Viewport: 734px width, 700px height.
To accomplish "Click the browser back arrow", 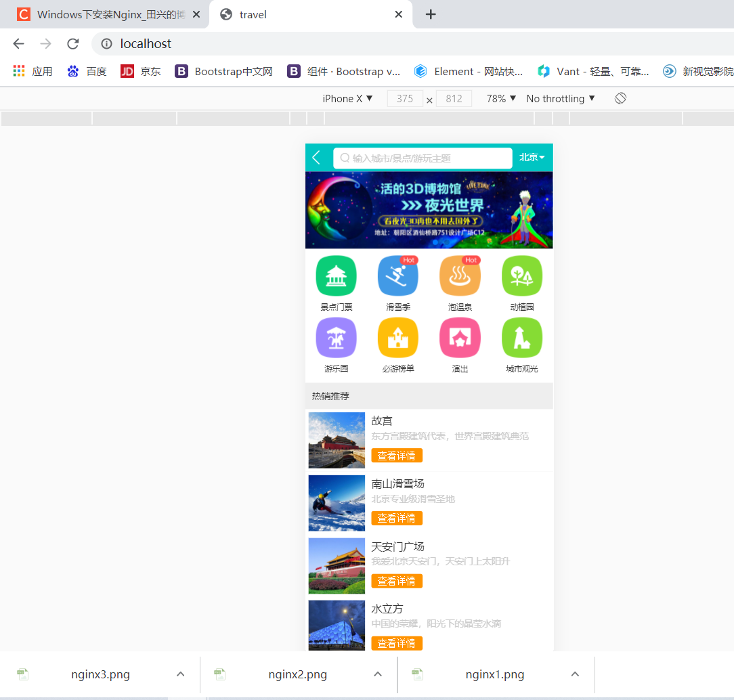I will click(19, 43).
